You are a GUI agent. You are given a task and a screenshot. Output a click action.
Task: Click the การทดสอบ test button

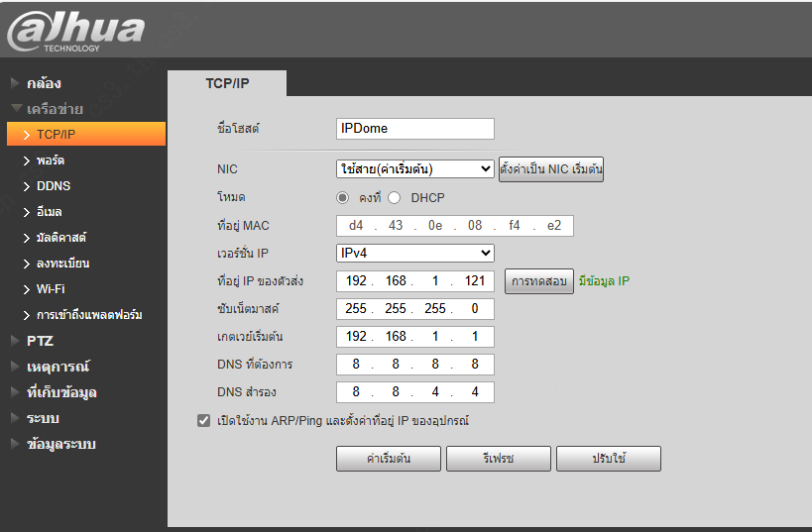point(539,281)
